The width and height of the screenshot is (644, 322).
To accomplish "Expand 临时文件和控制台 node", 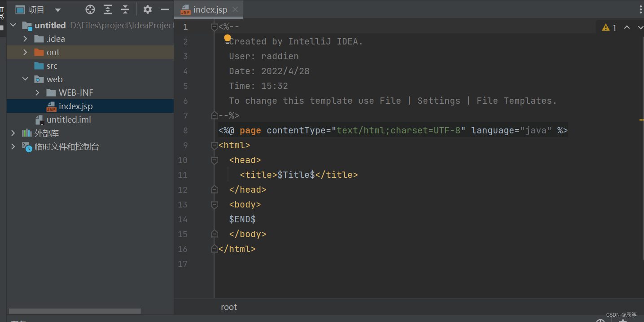I will (13, 146).
